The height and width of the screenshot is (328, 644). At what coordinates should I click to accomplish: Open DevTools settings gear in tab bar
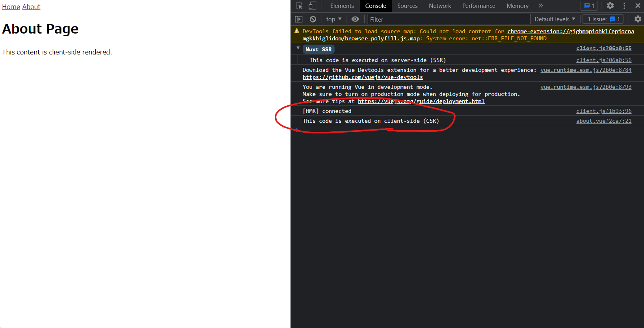(x=610, y=6)
